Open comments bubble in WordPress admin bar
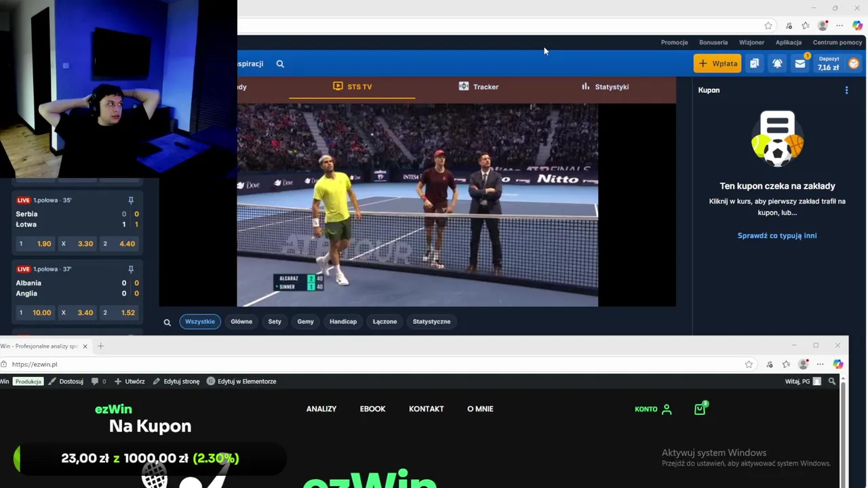Screen dimensions: 868x488 (98, 382)
